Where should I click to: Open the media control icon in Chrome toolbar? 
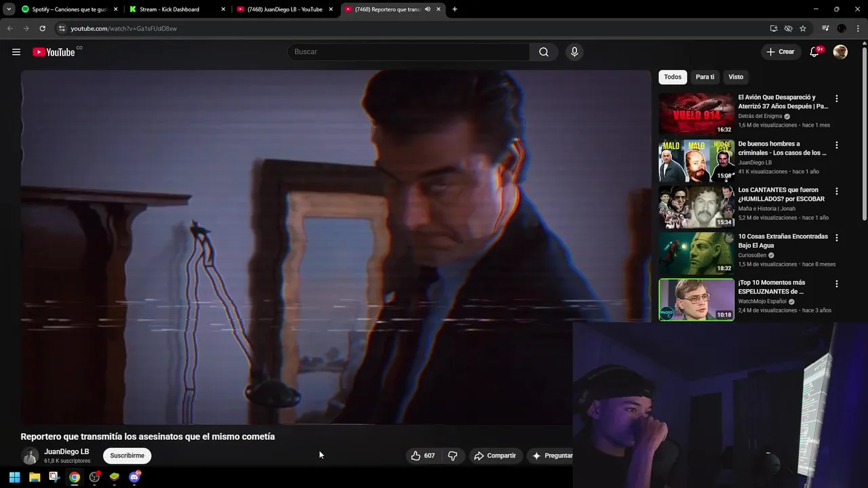(825, 28)
